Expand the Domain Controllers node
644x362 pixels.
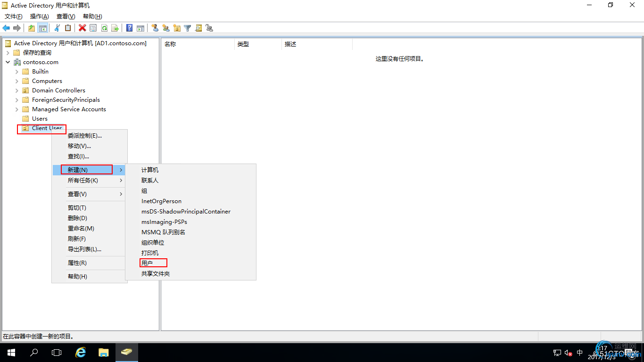click(x=17, y=90)
